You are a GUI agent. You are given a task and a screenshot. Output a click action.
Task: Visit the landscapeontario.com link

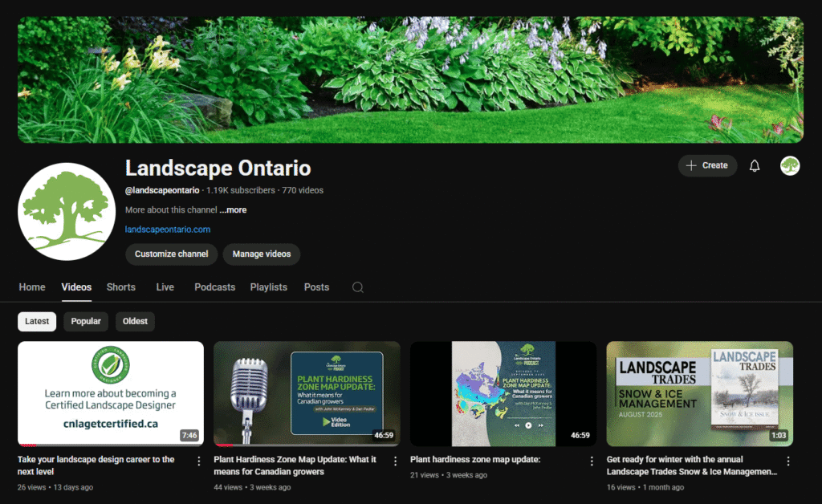[x=167, y=229]
